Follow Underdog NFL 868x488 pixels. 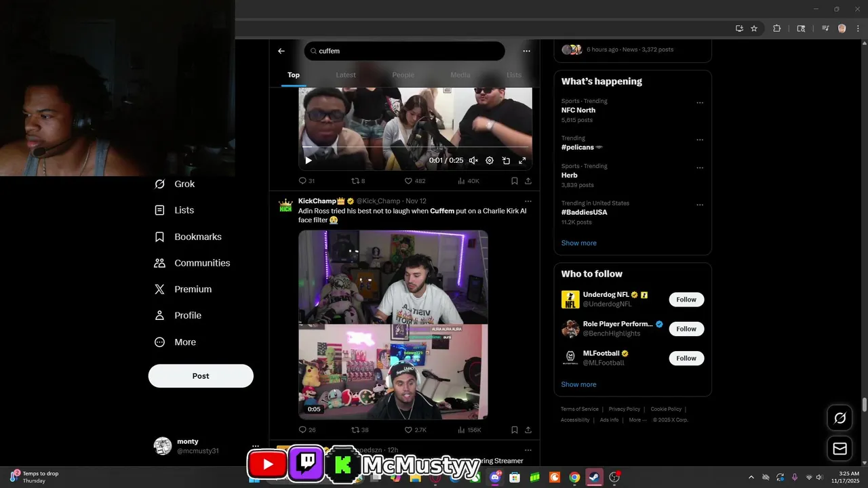point(686,300)
